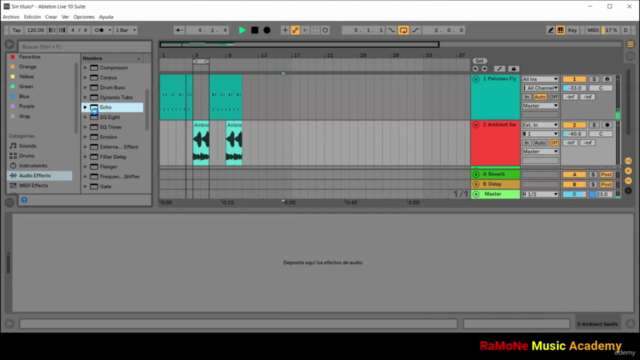Open the Edición menu
Image resolution: width=640 pixels, height=360 pixels.
[x=32, y=17]
